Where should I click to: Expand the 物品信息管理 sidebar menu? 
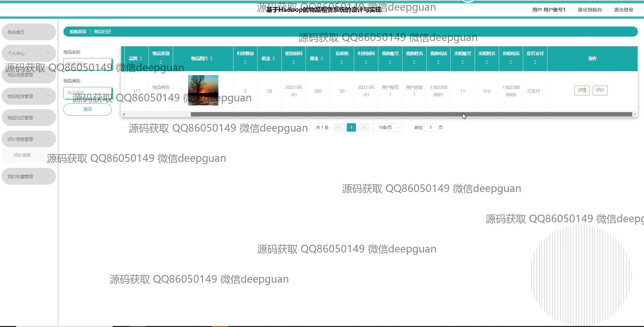pos(29,75)
